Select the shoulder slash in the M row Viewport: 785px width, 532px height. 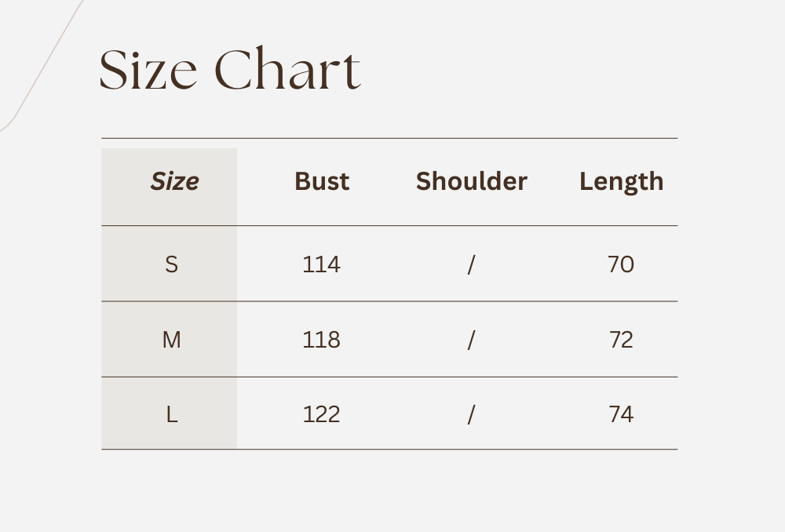tap(471, 341)
